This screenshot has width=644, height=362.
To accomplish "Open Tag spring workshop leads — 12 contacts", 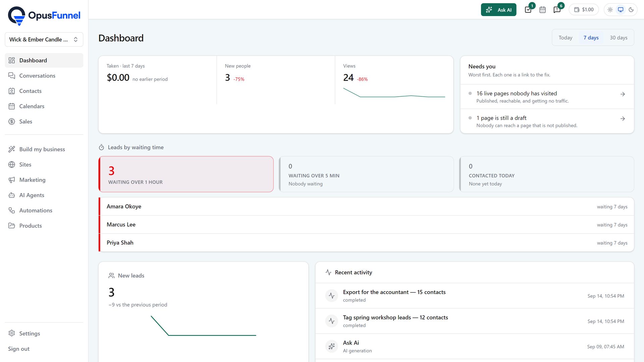I will pyautogui.click(x=475, y=321).
